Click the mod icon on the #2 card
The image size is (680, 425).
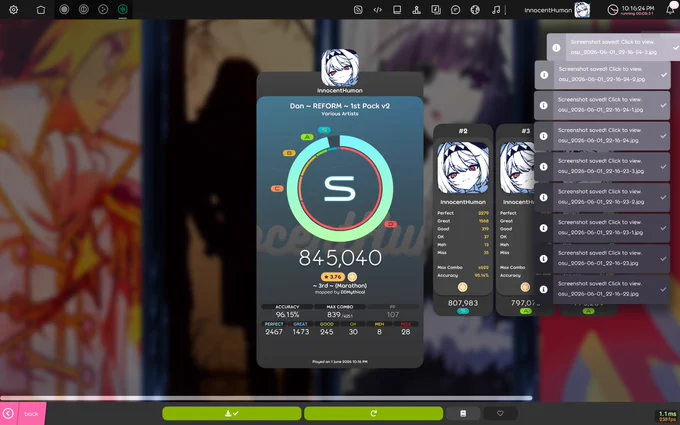[x=463, y=287]
